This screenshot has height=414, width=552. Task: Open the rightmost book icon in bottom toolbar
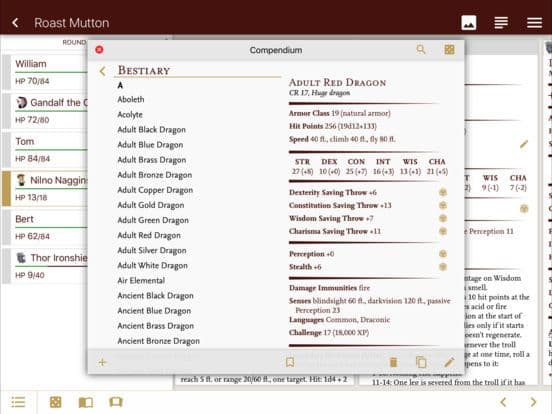pyautogui.click(x=116, y=402)
